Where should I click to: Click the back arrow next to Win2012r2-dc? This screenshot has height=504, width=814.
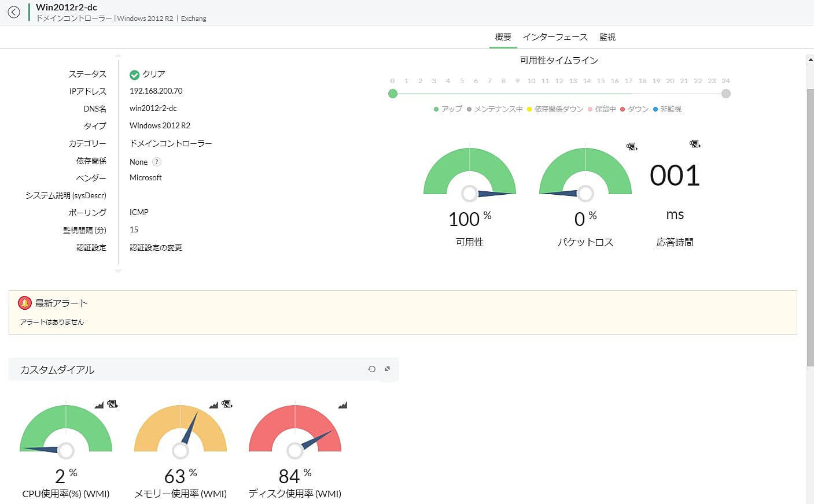(x=13, y=12)
